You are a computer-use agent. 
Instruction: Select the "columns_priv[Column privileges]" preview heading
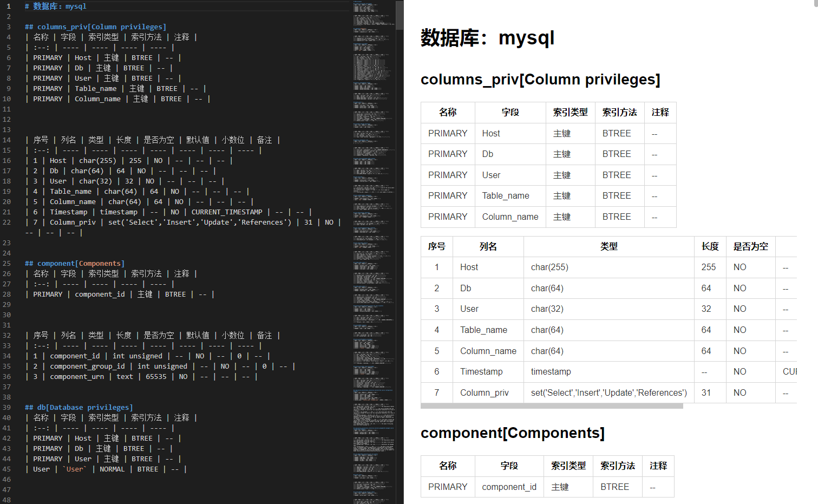540,79
